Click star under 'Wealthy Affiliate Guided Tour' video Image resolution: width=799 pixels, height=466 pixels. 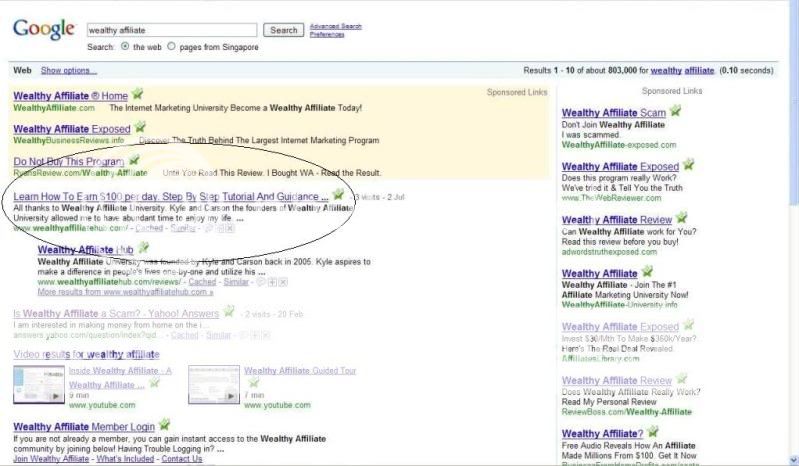tap(253, 382)
